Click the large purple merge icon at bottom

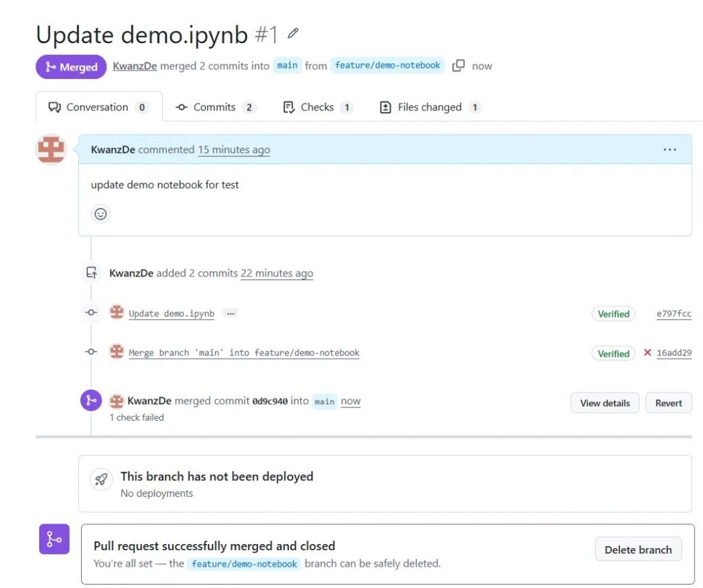click(x=54, y=539)
